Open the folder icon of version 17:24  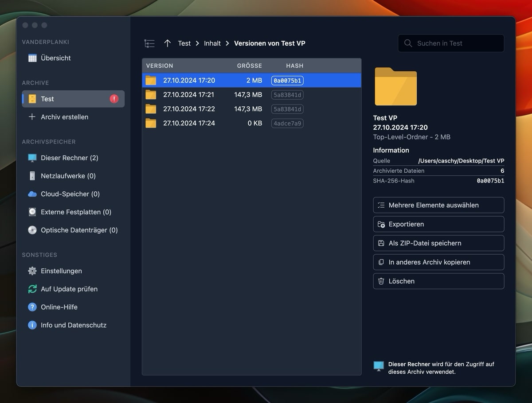(x=150, y=123)
